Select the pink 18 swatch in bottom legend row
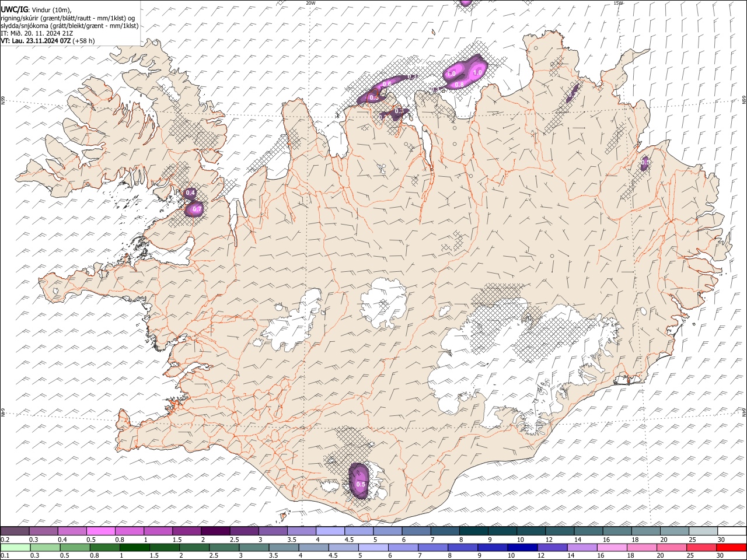 pos(642,547)
